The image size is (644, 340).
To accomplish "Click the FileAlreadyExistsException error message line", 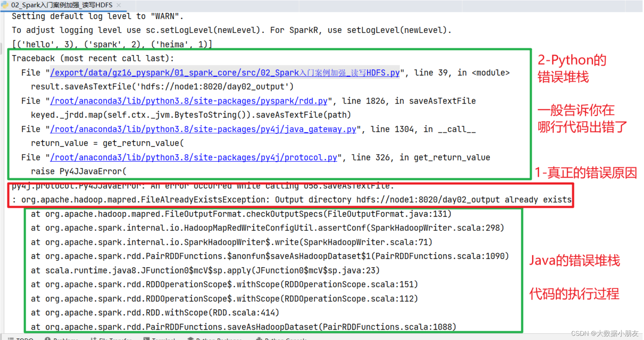I will (292, 200).
